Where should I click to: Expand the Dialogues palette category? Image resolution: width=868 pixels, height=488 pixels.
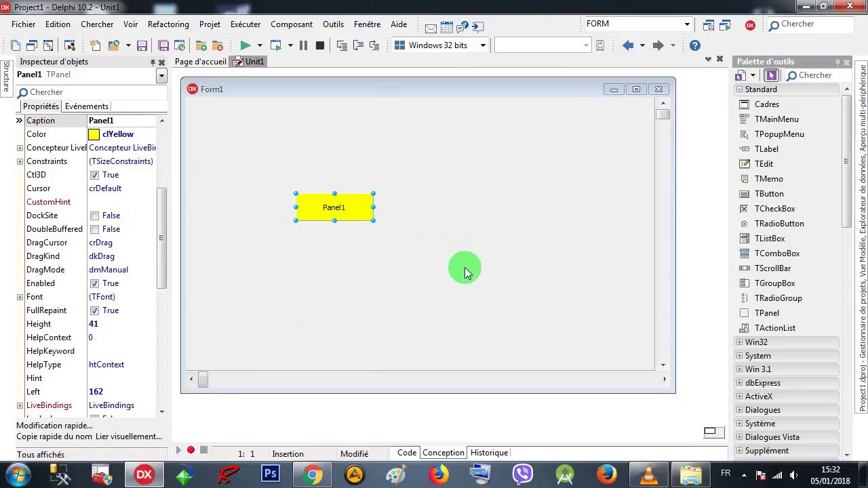point(739,410)
